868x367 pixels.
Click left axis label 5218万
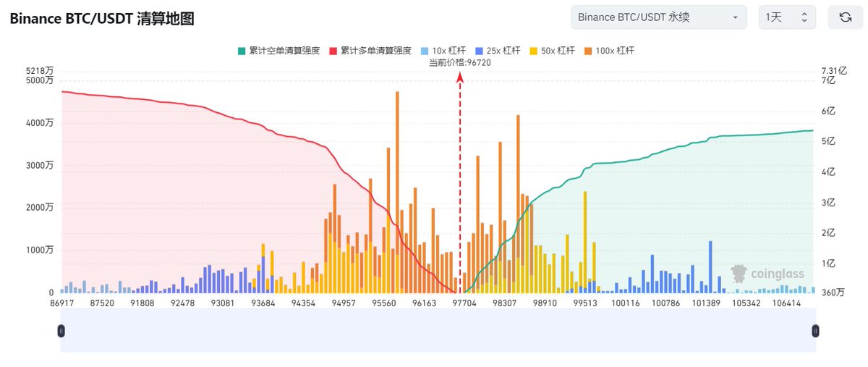click(x=39, y=71)
